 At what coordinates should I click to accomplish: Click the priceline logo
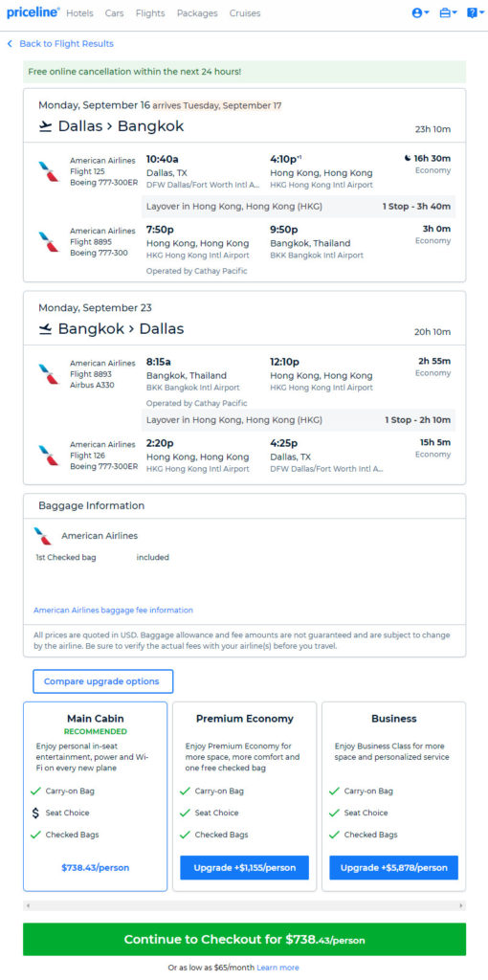[x=33, y=12]
